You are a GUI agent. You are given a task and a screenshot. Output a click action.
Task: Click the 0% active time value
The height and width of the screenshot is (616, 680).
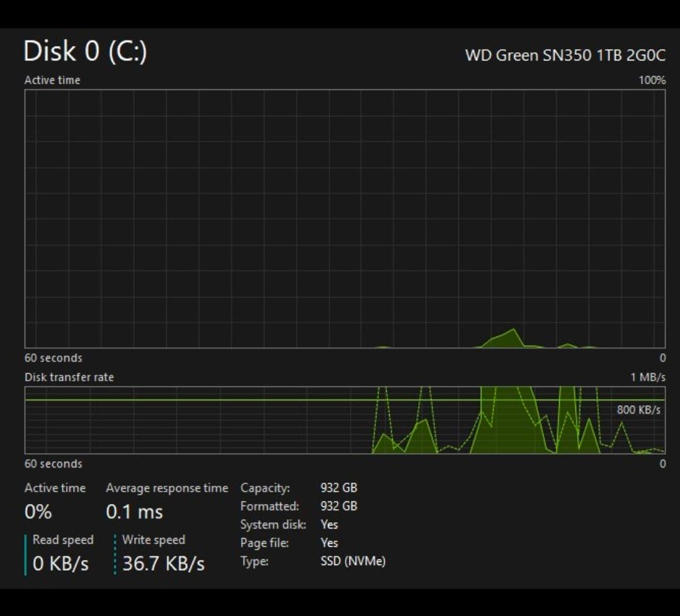38,512
